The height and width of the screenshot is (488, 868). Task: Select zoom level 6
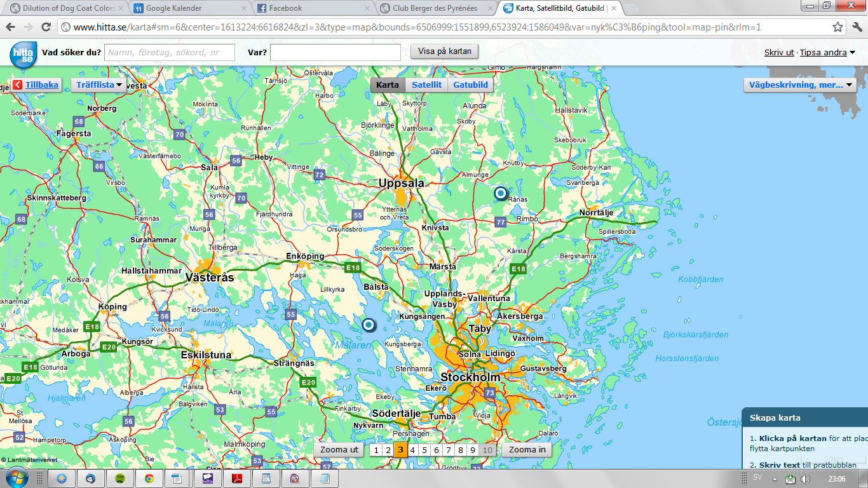tap(437, 450)
